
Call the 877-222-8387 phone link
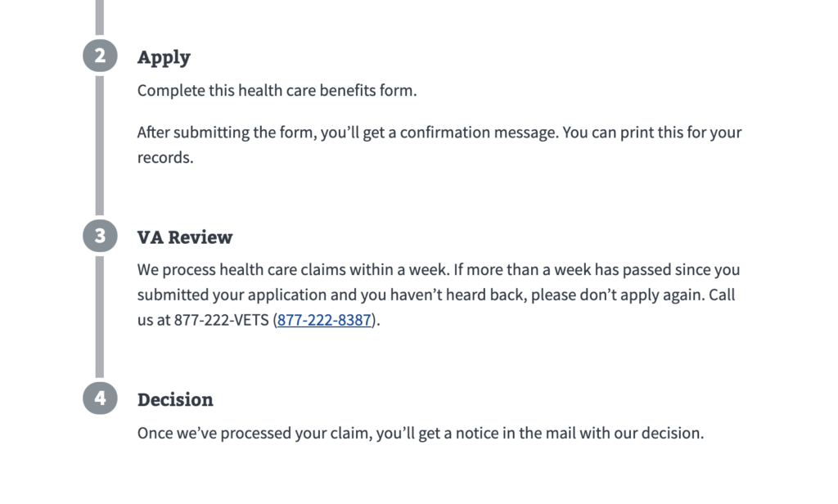pos(325,320)
